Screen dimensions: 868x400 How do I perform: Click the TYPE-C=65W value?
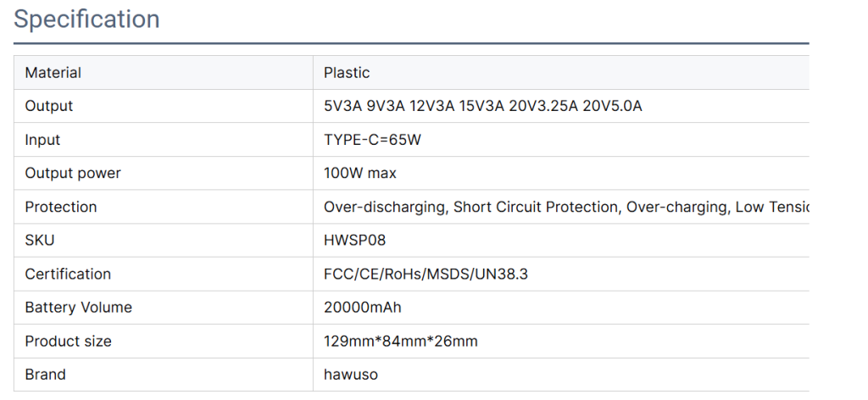pos(373,140)
